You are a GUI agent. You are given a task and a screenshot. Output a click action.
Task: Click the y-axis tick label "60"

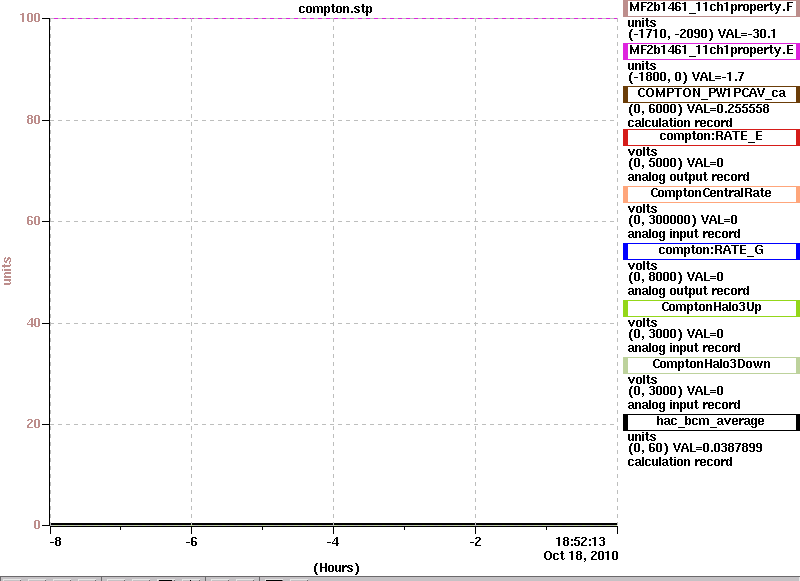pos(33,221)
